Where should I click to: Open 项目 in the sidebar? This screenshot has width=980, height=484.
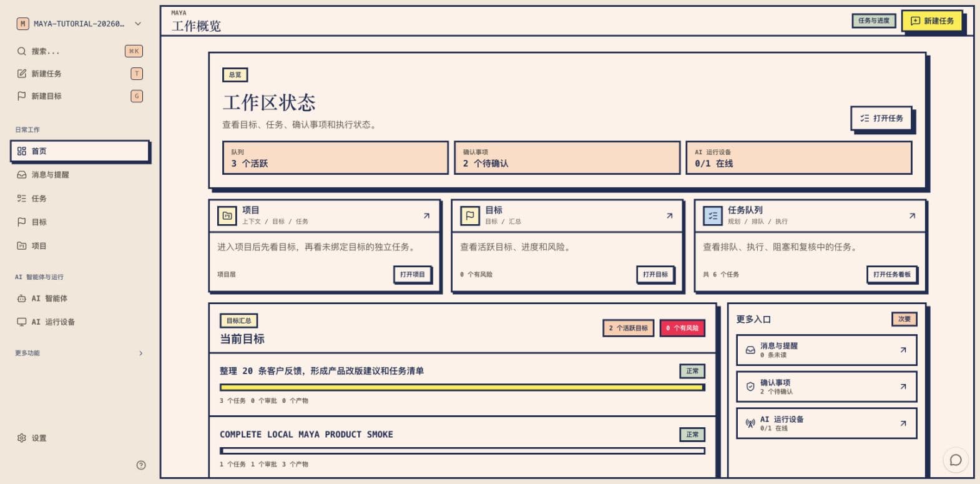click(80, 245)
